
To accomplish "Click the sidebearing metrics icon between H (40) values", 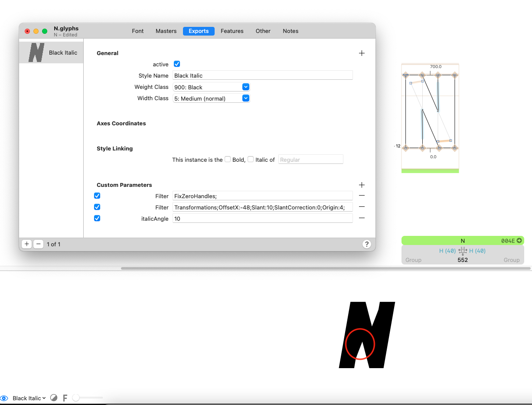I will [x=463, y=251].
